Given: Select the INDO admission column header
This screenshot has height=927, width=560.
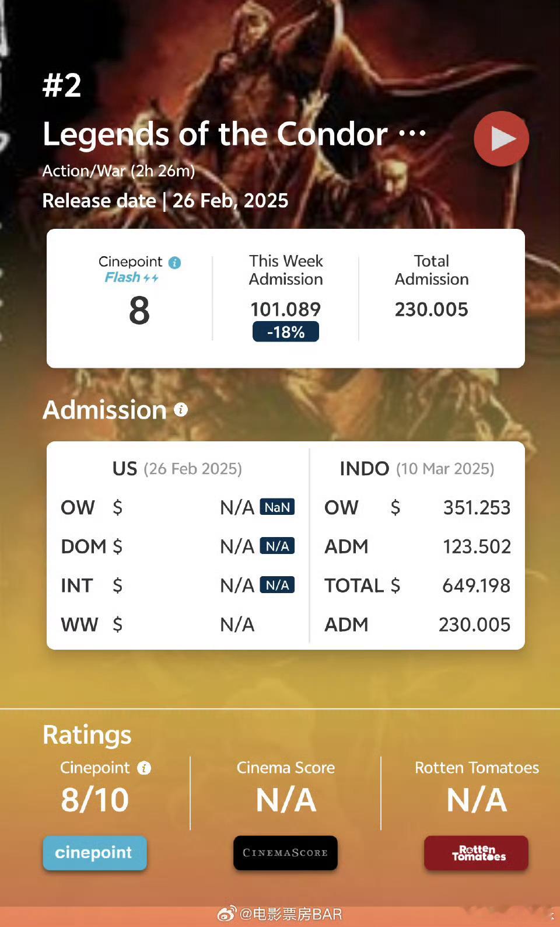Looking at the screenshot, I should point(417,469).
